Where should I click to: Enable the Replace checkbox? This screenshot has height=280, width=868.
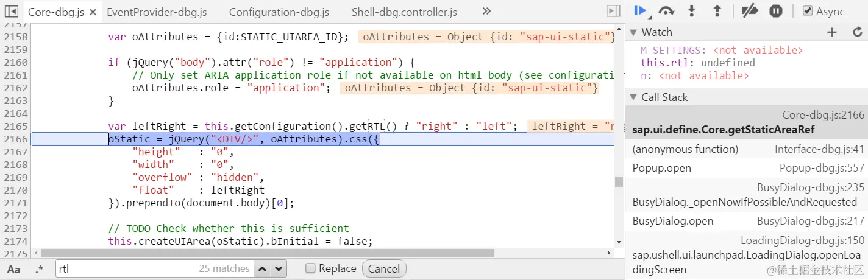pyautogui.click(x=310, y=268)
